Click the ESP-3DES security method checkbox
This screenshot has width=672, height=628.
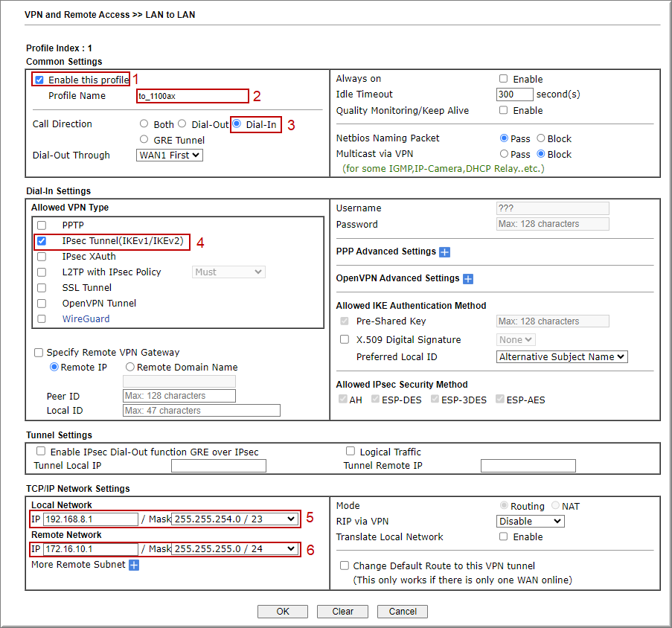click(x=435, y=400)
